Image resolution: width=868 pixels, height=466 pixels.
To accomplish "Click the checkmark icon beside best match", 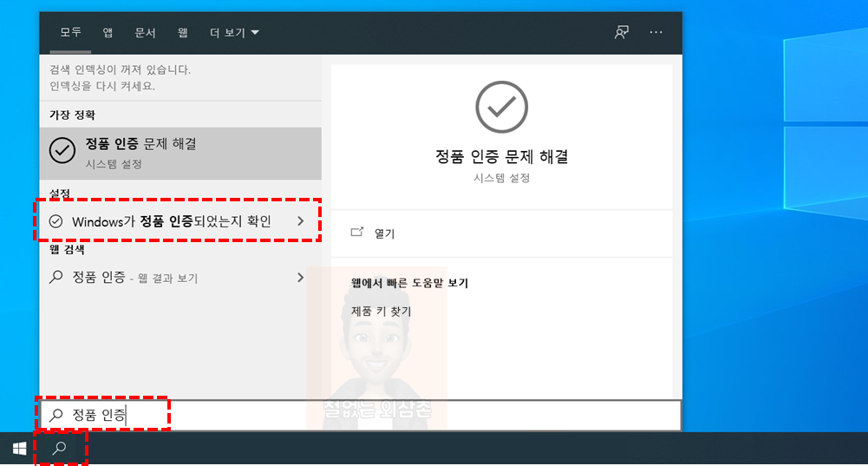I will [62, 151].
